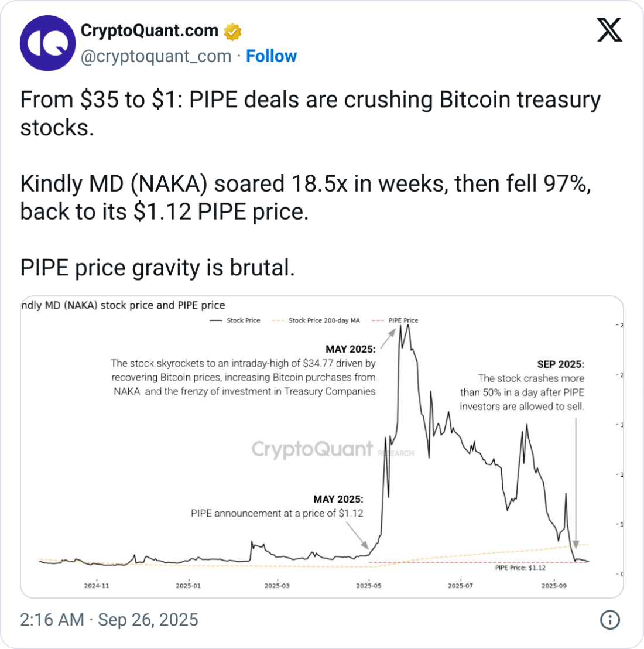644x649 pixels.
Task: Expand the chart title at top left
Action: [x=123, y=305]
